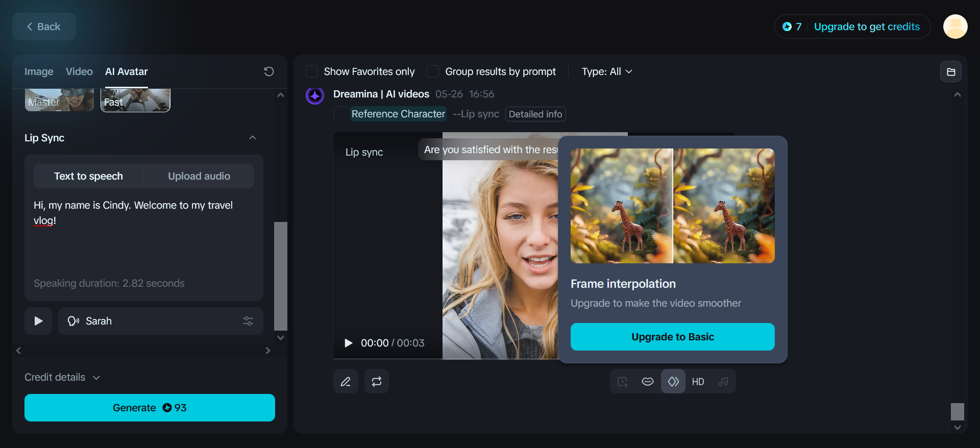Open voice settings sliders icon next to Sarah
The image size is (980, 448).
click(248, 321)
